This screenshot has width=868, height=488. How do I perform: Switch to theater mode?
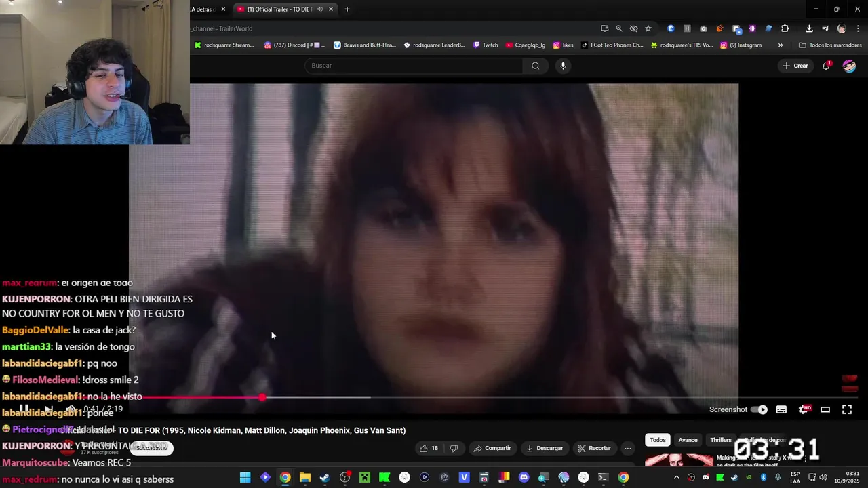point(825,409)
